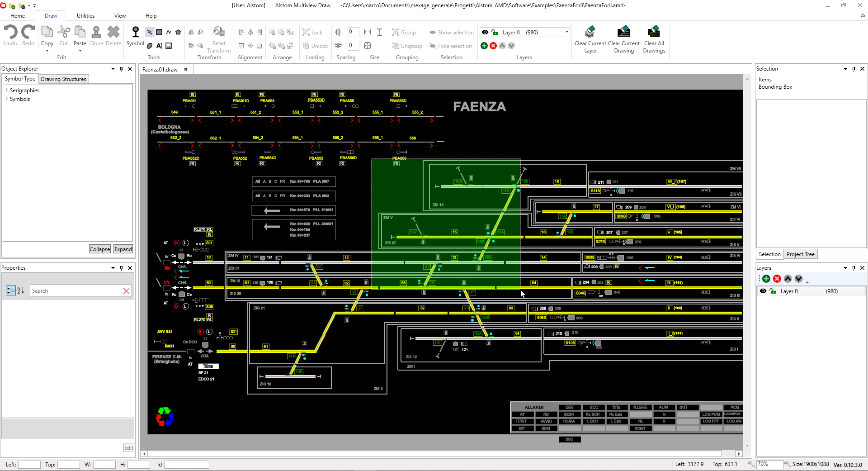Toggle Show selection in ribbon

point(452,32)
